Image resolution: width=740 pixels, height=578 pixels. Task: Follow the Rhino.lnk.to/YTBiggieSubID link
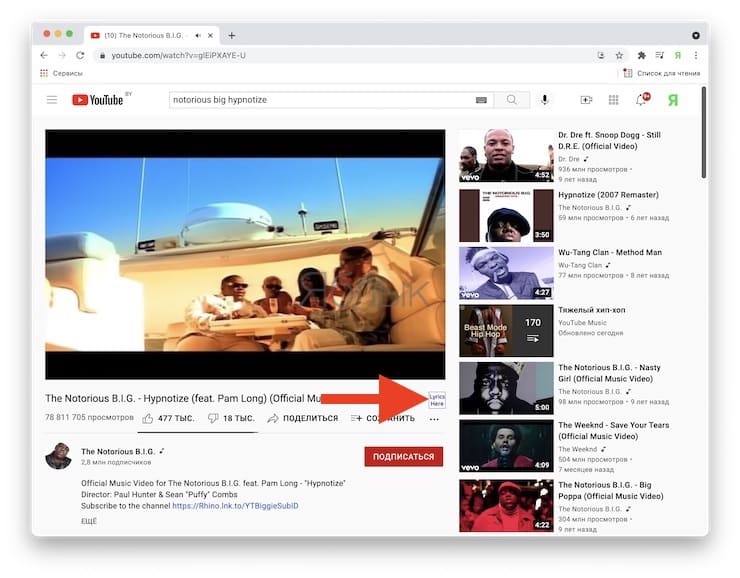click(x=235, y=506)
